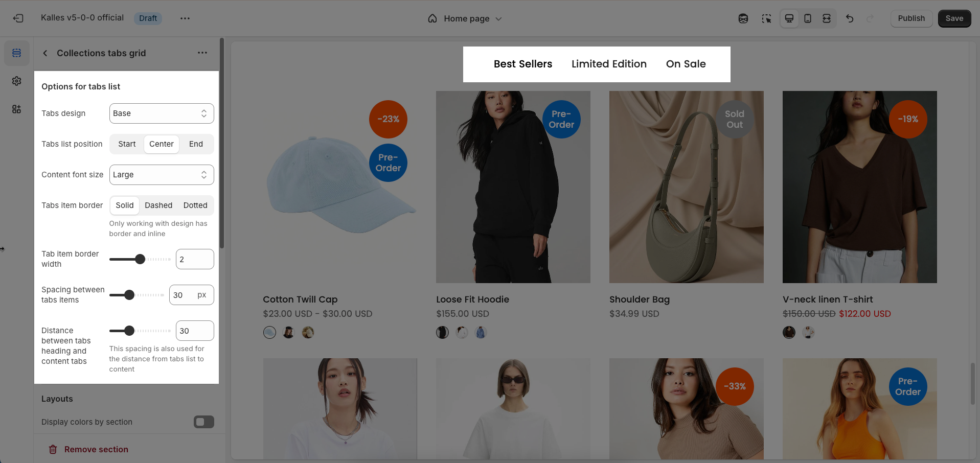Click the trash icon for Remove section

53,449
